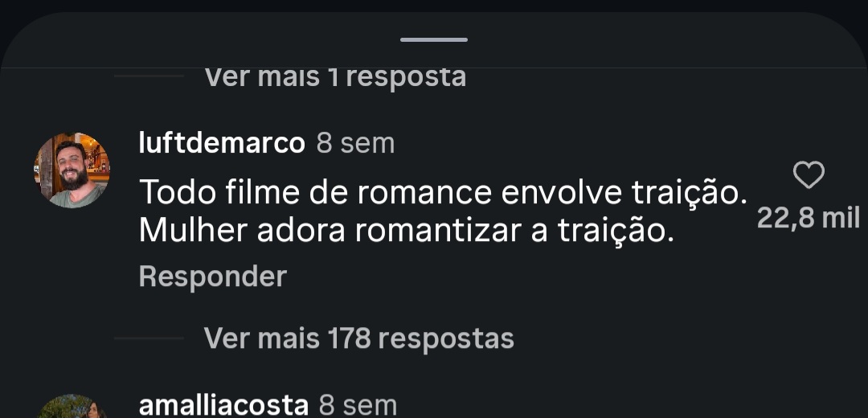Viewport: 868px width, 418px height.
Task: Select the line 'Todo filme de romance envolve traição.'
Action: click(x=443, y=193)
